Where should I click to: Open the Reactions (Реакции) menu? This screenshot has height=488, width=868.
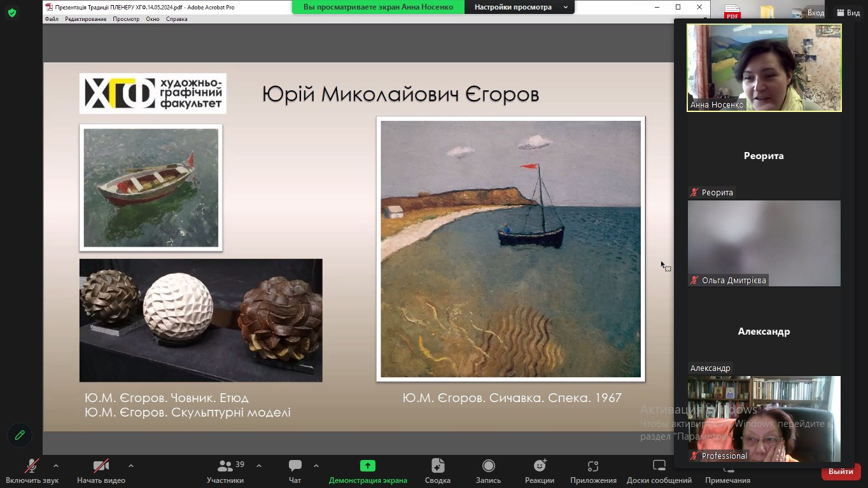[540, 466]
